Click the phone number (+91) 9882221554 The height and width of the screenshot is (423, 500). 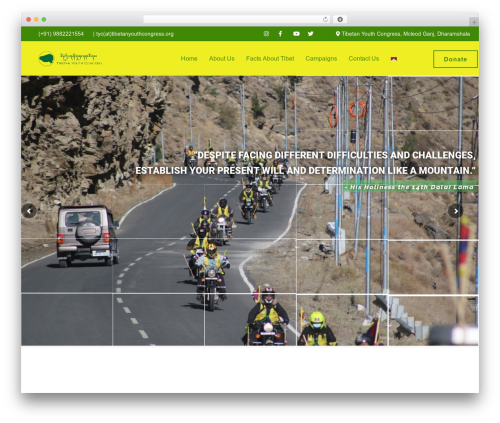coord(61,34)
